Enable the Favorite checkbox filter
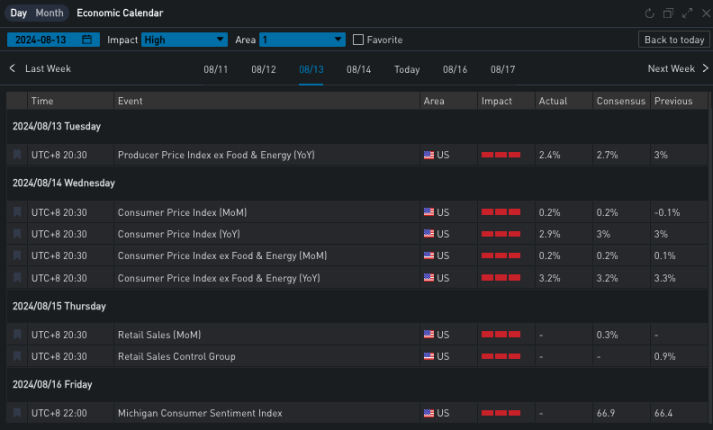The image size is (713, 430). [359, 40]
